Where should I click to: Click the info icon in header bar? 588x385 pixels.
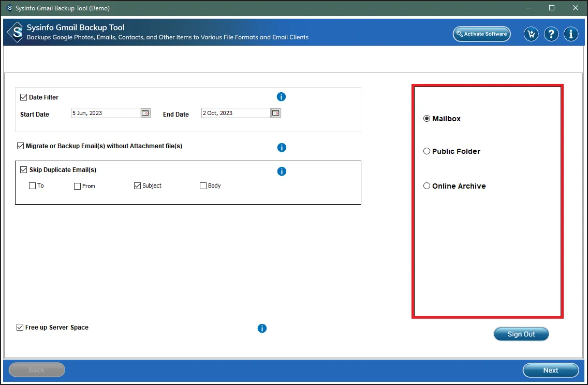tap(571, 34)
